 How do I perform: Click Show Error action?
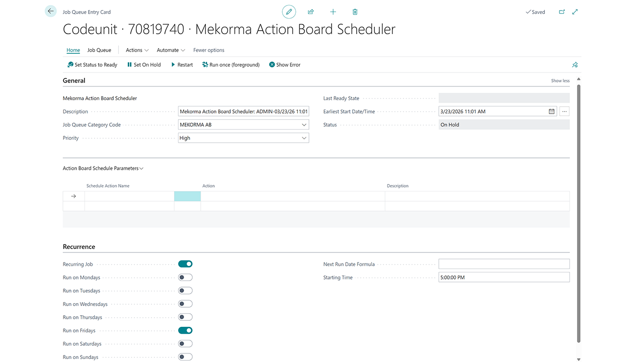pyautogui.click(x=285, y=65)
